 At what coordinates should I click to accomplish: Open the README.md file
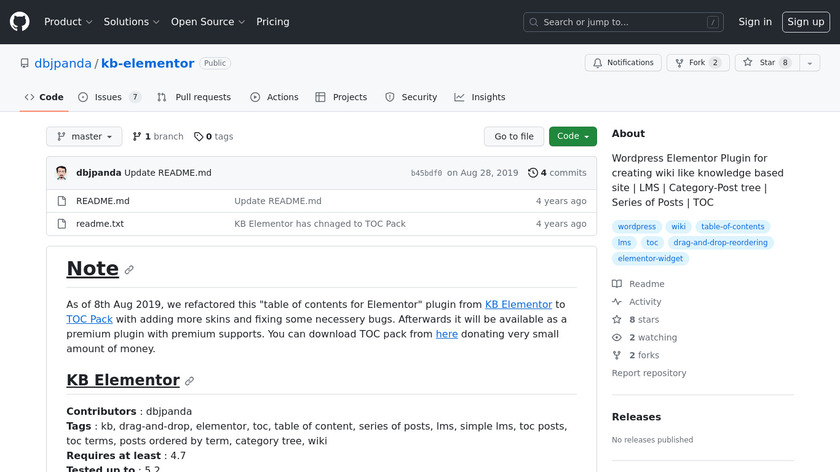coord(103,201)
